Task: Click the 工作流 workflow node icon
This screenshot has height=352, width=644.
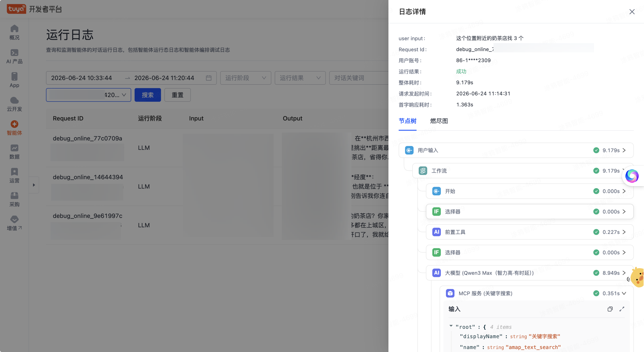Action: click(423, 171)
